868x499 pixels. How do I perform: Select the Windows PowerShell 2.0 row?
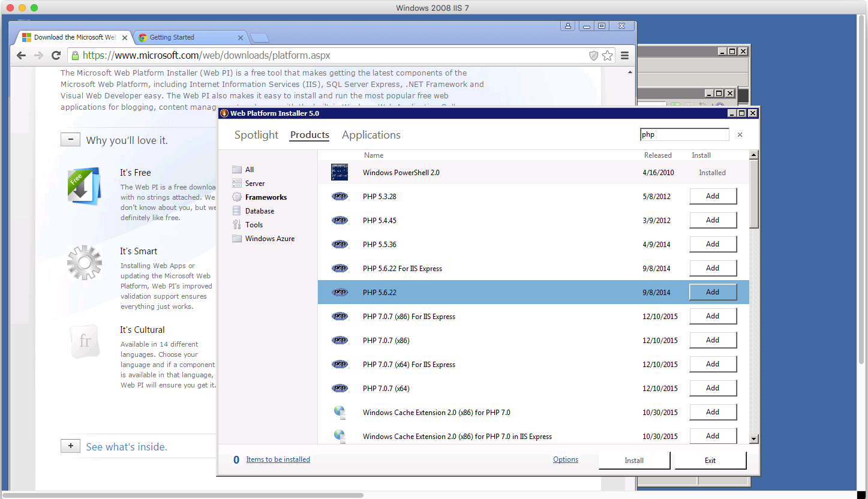point(533,172)
